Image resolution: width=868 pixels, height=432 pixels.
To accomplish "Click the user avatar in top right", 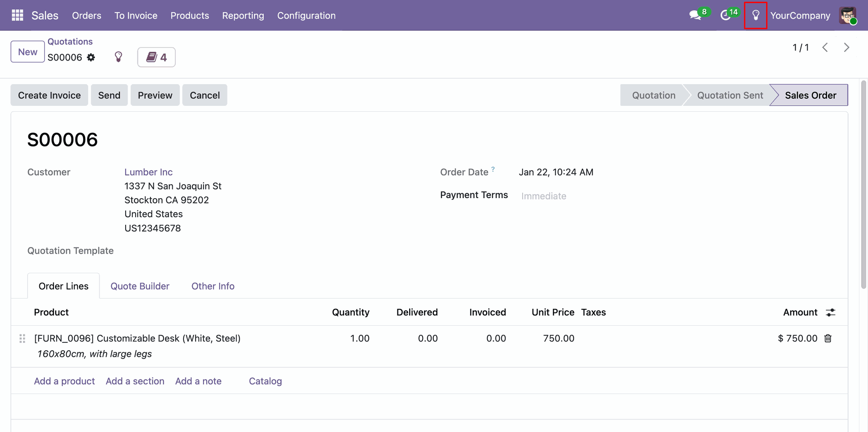I will coord(847,15).
